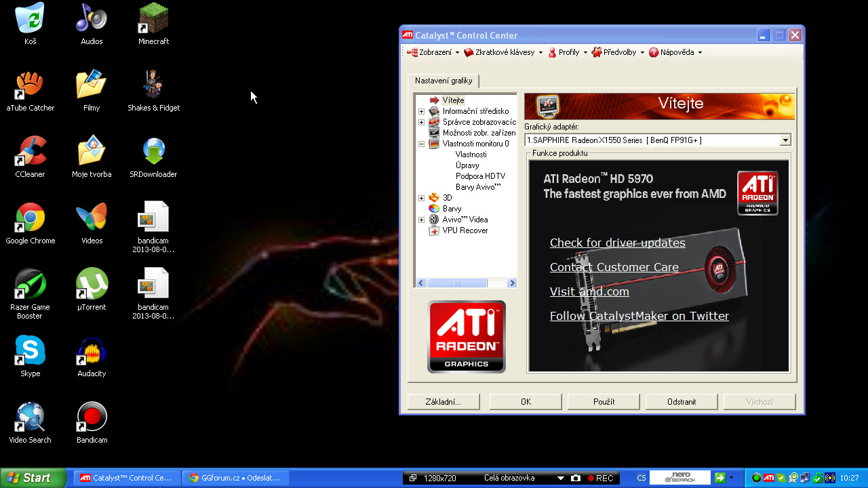Screen dimensions: 868x488
Task: Start CCleaner from the desktop
Action: pyautogui.click(x=30, y=157)
